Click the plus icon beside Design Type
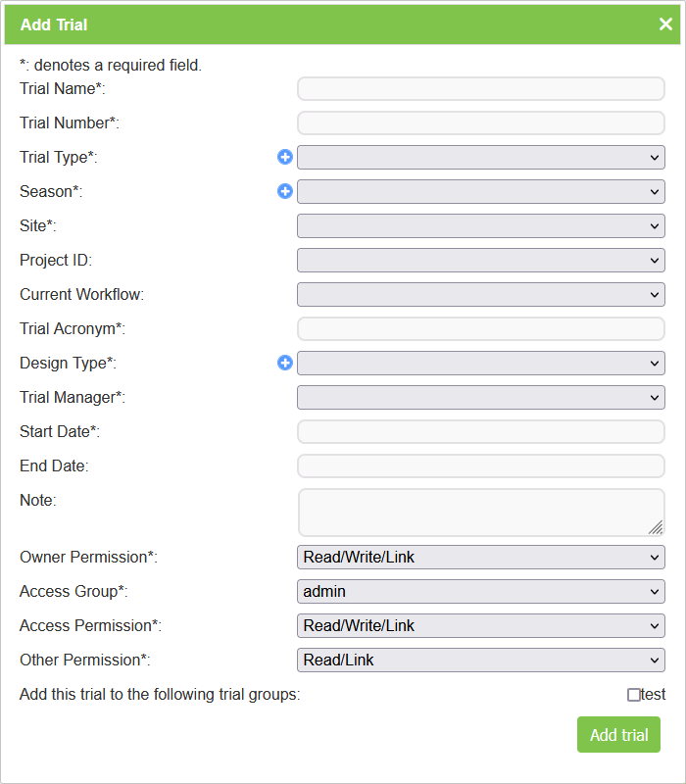The width and height of the screenshot is (686, 784). coord(285,363)
